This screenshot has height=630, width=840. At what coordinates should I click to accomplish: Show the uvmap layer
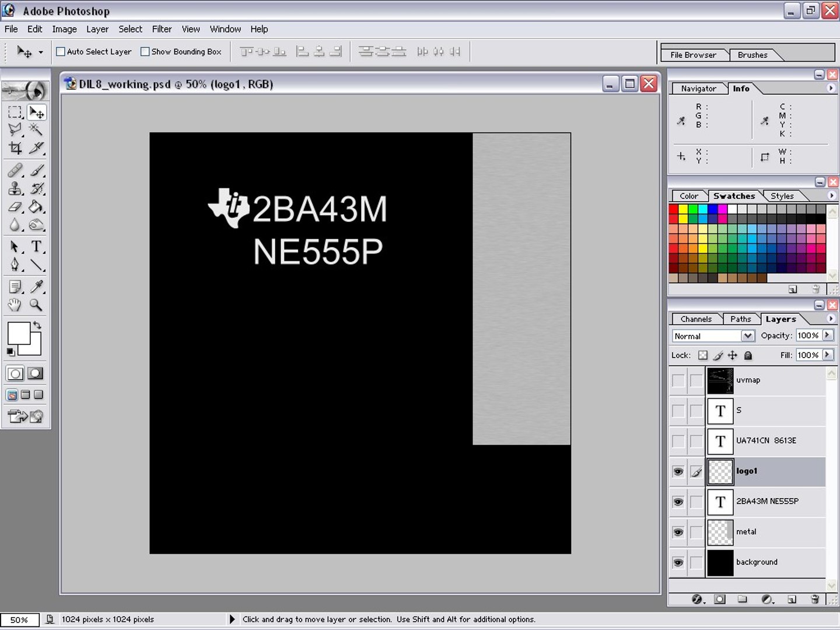(x=678, y=380)
